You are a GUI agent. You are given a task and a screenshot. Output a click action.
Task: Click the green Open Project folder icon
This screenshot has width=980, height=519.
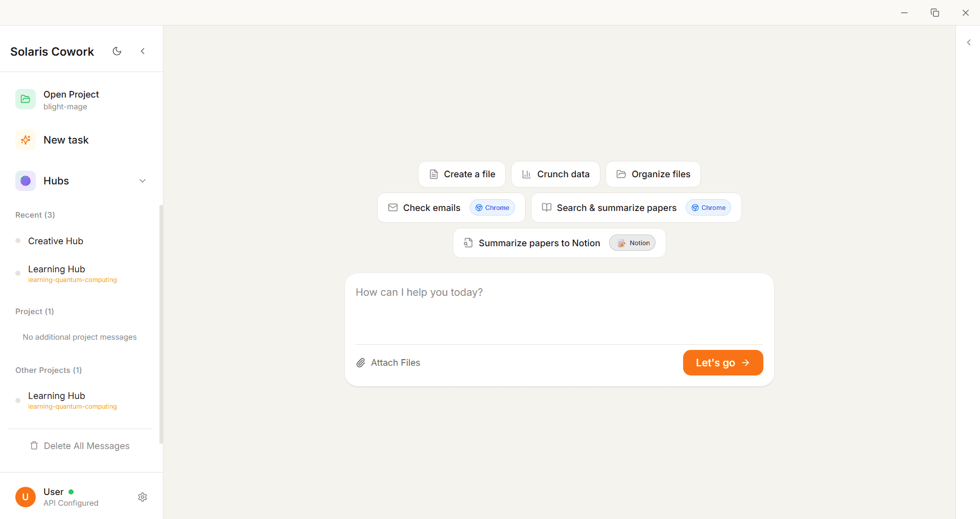[x=26, y=99]
